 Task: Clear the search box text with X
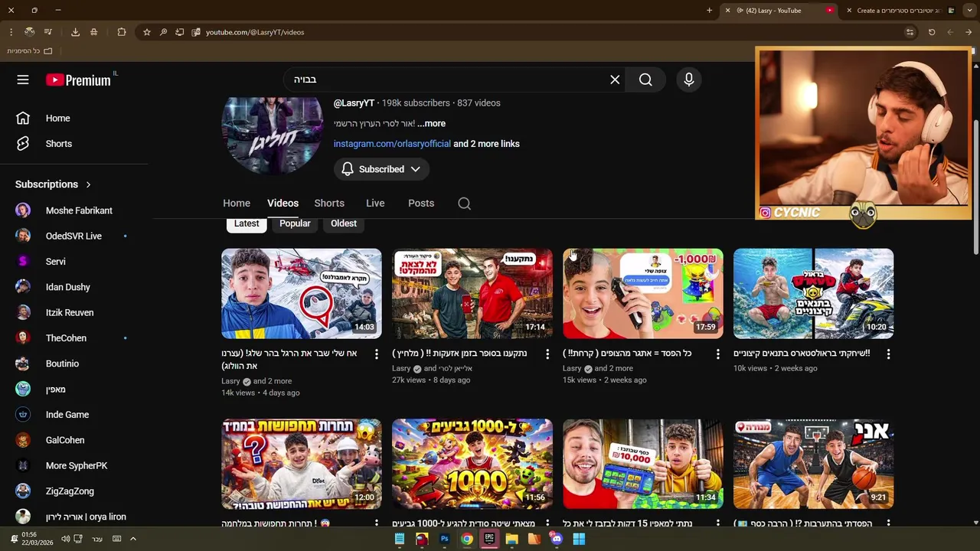coord(615,80)
